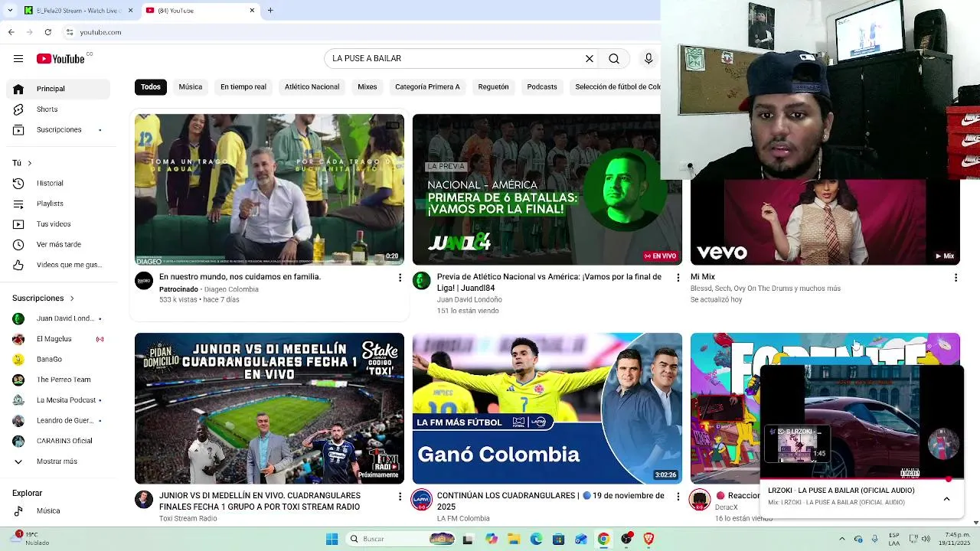
Task: Open the Diageo advertisement thumbnail
Action: (269, 190)
